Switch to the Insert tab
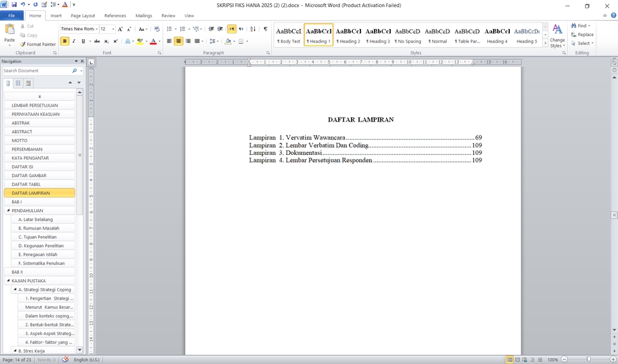The height and width of the screenshot is (364, 618). coord(56,16)
